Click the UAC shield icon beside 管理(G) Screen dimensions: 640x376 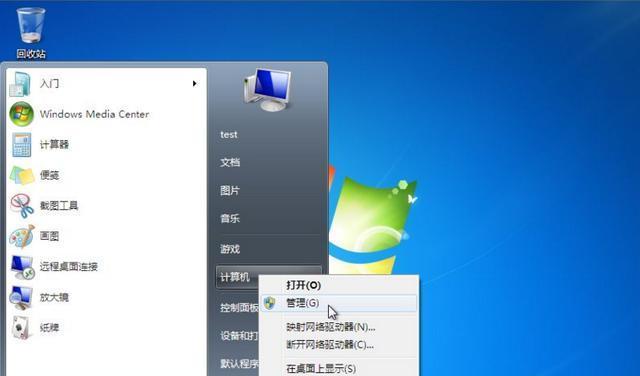tap(269, 303)
